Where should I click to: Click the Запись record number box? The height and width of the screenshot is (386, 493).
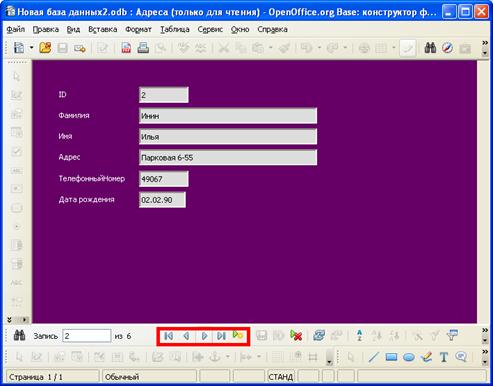[87, 336]
